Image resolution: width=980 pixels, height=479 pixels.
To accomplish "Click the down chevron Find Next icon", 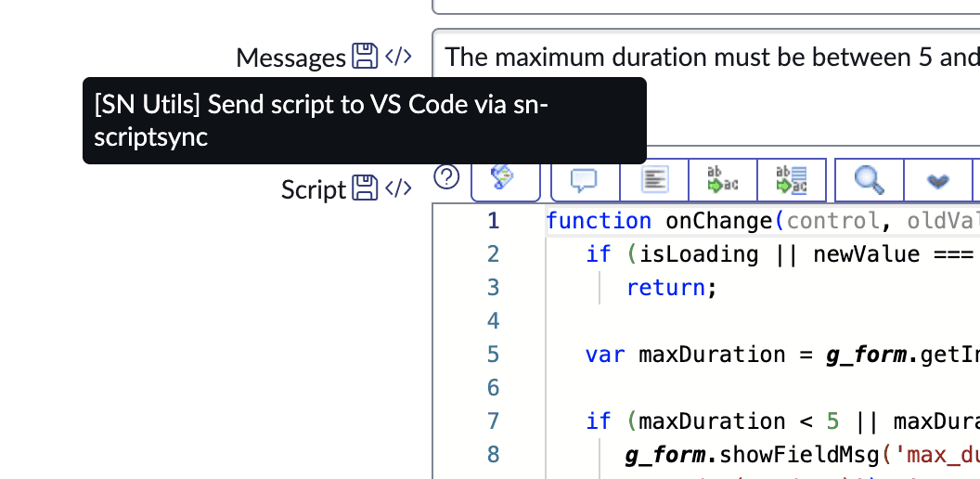I will point(938,180).
